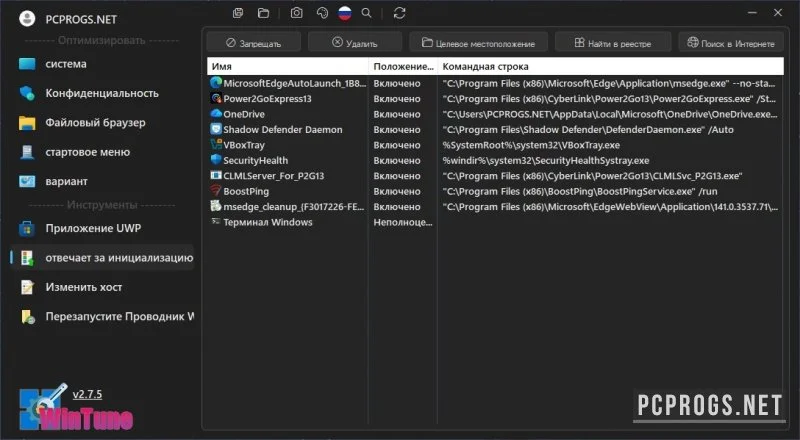Click the camera screenshot icon
The width and height of the screenshot is (800, 440).
pyautogui.click(x=296, y=13)
